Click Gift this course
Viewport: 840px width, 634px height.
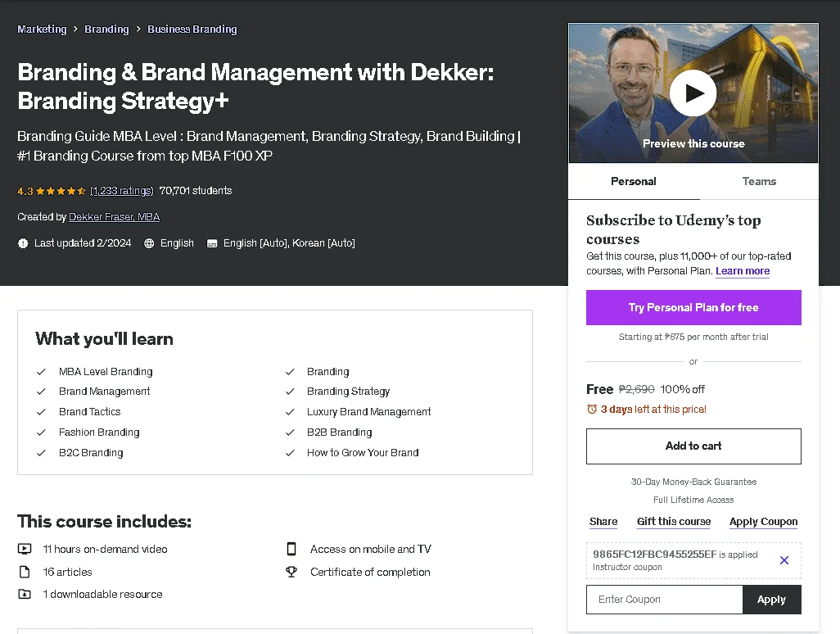tap(674, 522)
